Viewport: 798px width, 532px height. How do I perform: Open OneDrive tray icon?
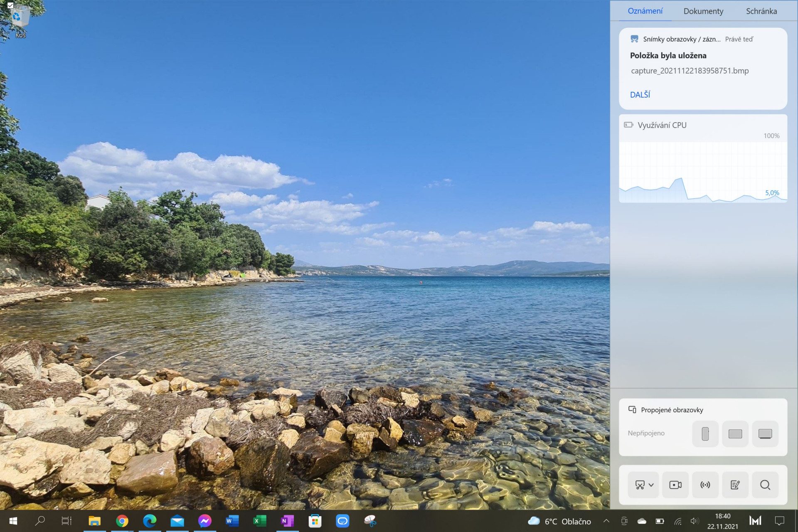point(642,521)
